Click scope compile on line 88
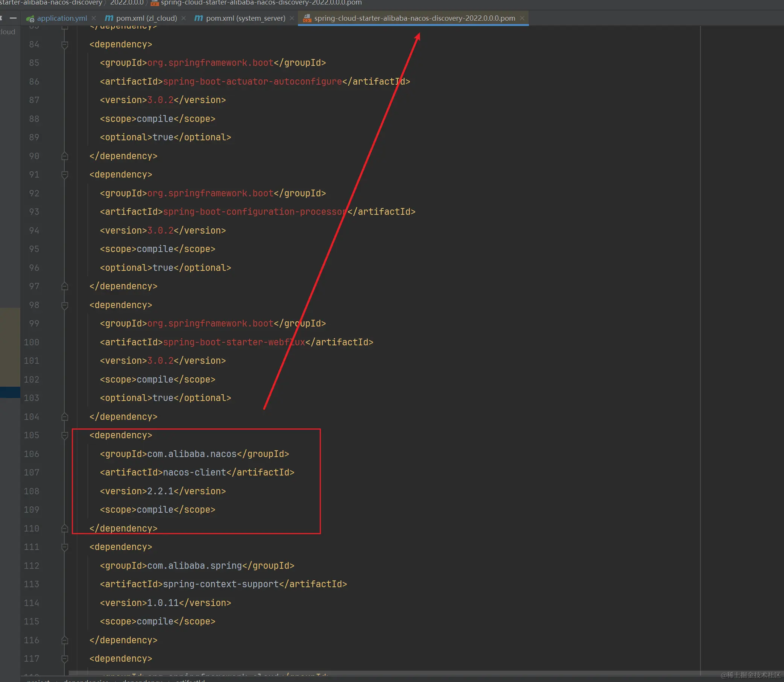The height and width of the screenshot is (682, 784). [155, 119]
